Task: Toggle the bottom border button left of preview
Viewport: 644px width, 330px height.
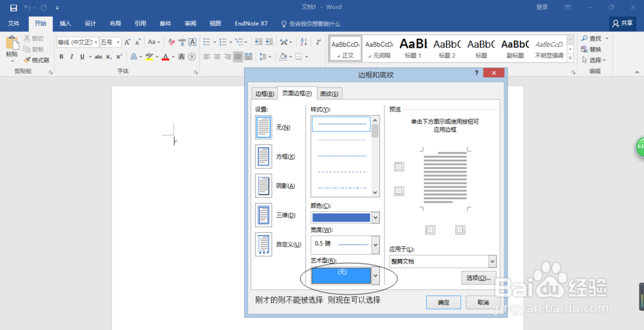Action: 399,191
